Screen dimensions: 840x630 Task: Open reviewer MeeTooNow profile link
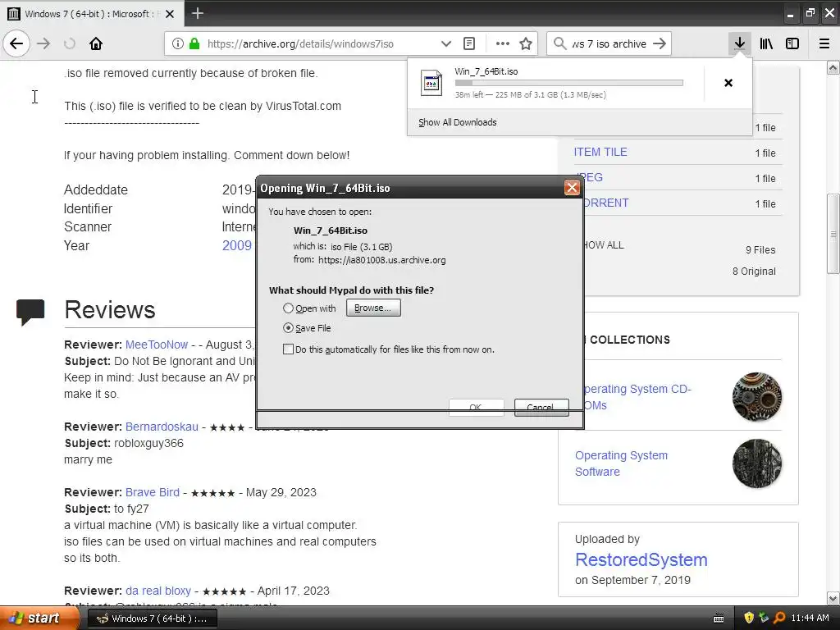pyautogui.click(x=157, y=345)
